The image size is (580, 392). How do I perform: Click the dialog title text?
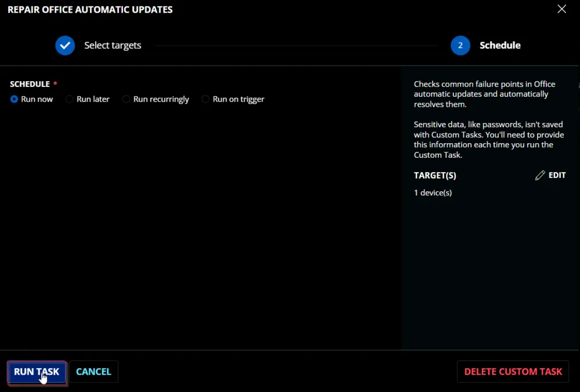90,10
